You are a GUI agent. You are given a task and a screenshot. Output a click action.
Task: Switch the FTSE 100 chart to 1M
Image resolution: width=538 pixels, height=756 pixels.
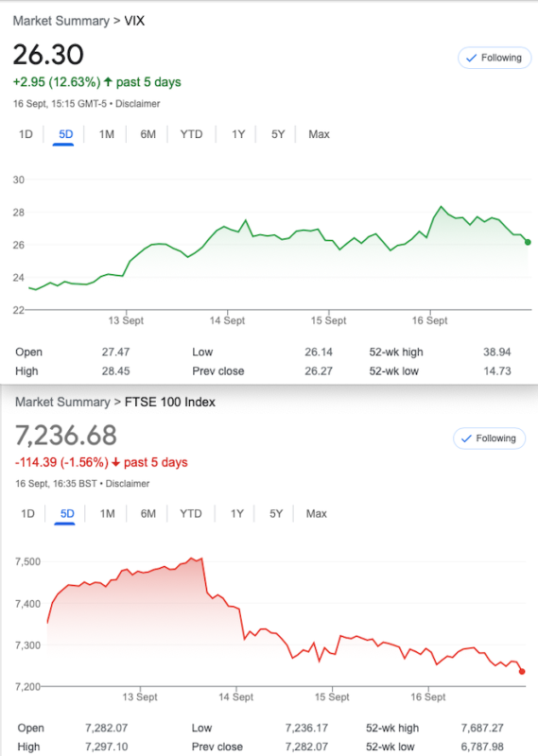click(107, 513)
